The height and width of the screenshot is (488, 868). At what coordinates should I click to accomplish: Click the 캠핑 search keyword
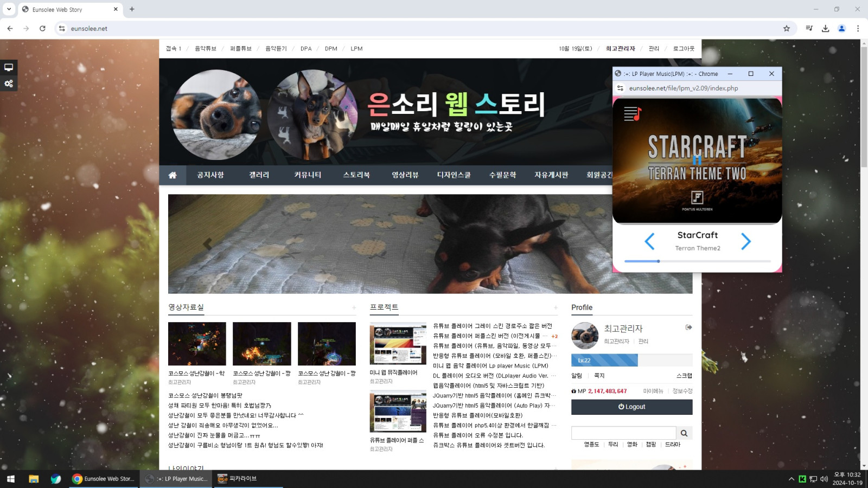[x=651, y=445]
